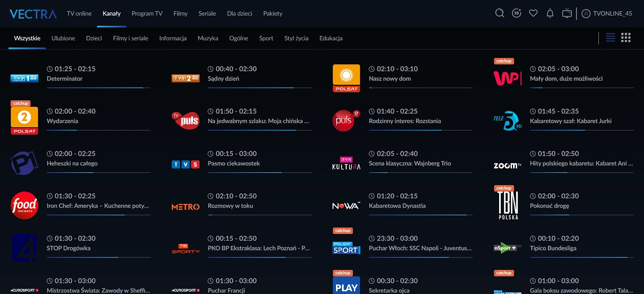The image size is (644, 294).
Task: Select the Informacja category tab
Action: [173, 38]
